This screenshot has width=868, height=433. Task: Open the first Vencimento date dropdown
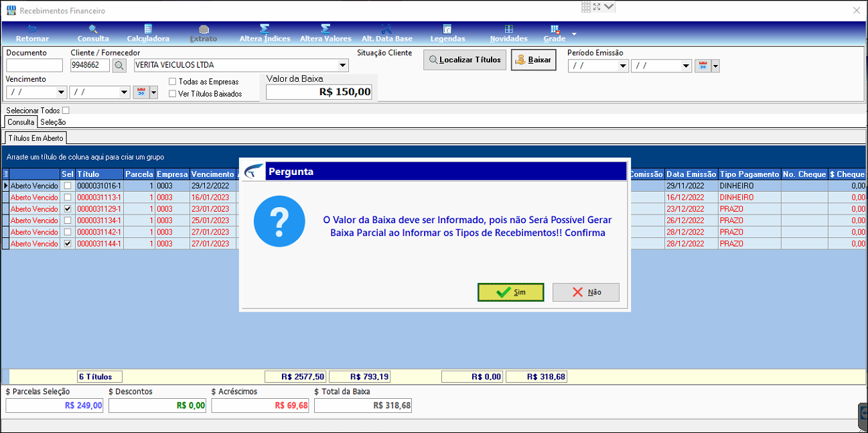coord(62,92)
